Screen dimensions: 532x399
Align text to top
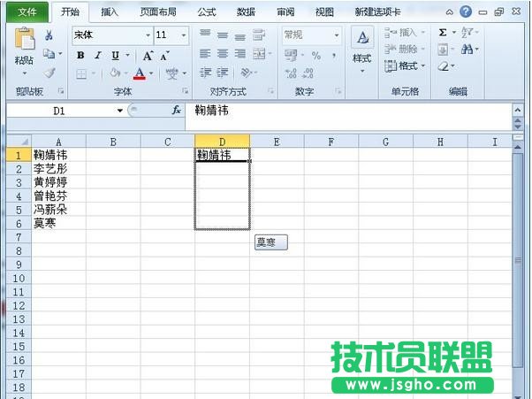205,34
